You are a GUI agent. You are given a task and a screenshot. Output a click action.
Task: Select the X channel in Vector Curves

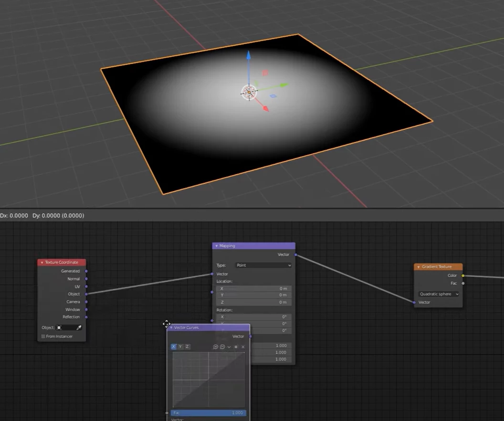174,347
